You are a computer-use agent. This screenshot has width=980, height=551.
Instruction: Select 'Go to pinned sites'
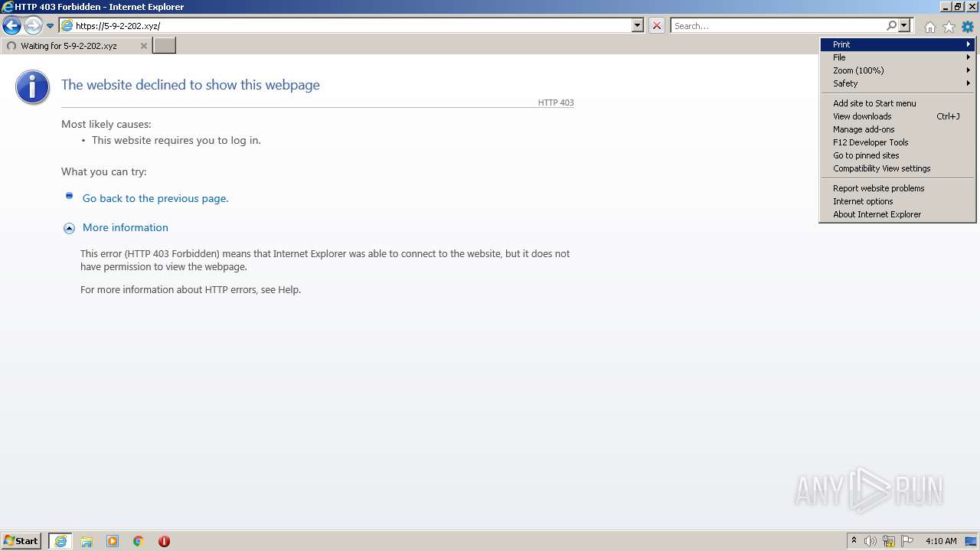(897, 155)
